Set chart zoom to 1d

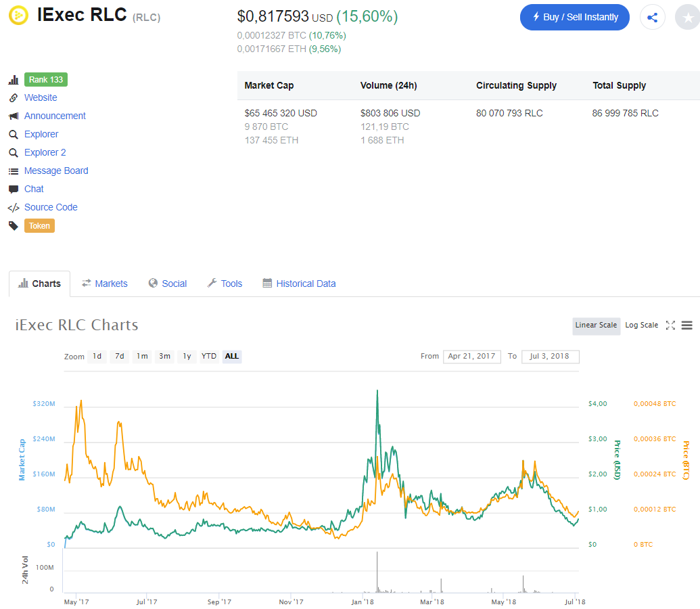[x=97, y=357]
